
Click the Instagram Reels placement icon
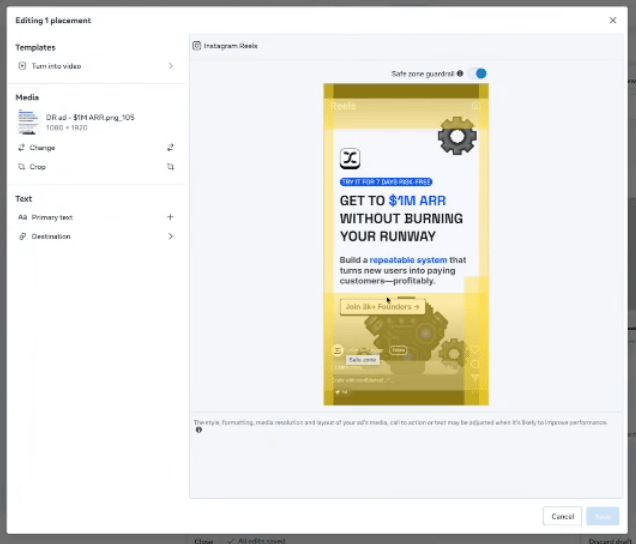click(x=197, y=46)
